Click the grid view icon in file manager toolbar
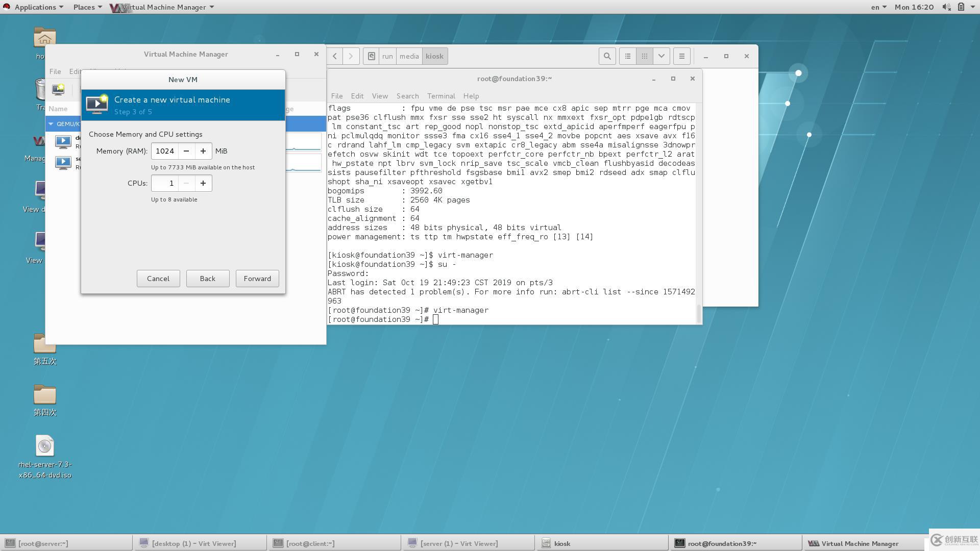Image resolution: width=980 pixels, height=551 pixels. (643, 56)
